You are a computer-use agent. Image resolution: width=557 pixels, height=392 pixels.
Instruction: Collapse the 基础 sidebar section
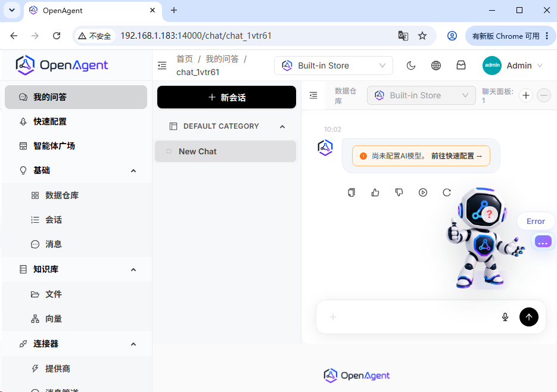[x=133, y=170]
